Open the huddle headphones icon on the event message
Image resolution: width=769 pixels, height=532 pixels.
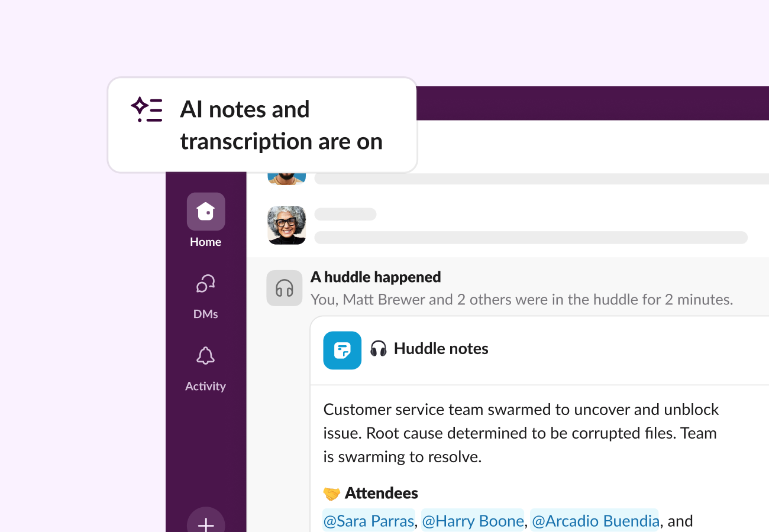pos(284,288)
